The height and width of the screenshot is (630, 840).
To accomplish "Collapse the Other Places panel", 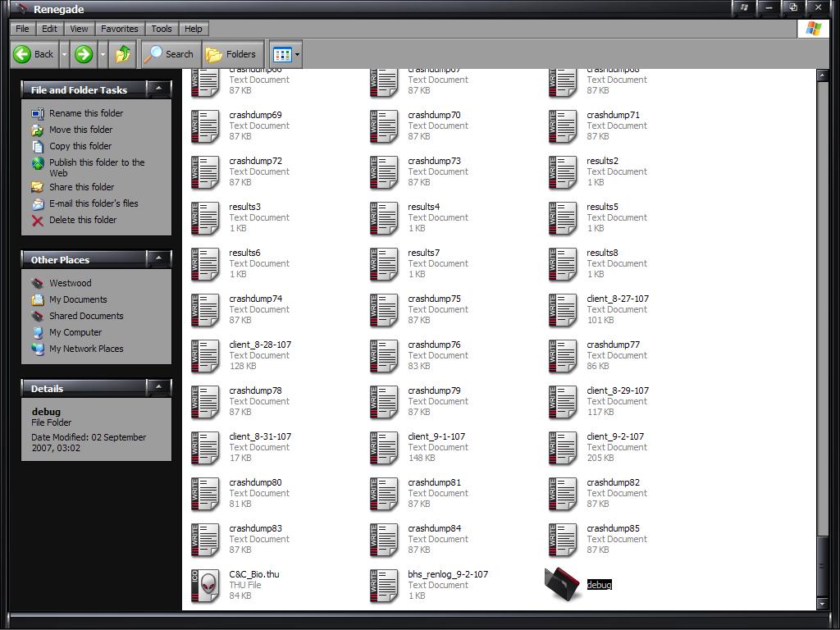I will (158, 258).
